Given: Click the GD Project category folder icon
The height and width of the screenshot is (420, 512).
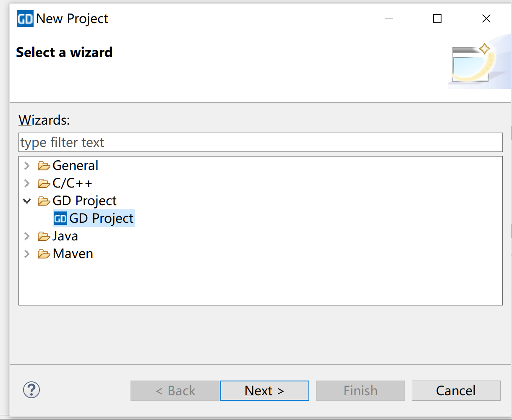Looking at the screenshot, I should [x=44, y=201].
